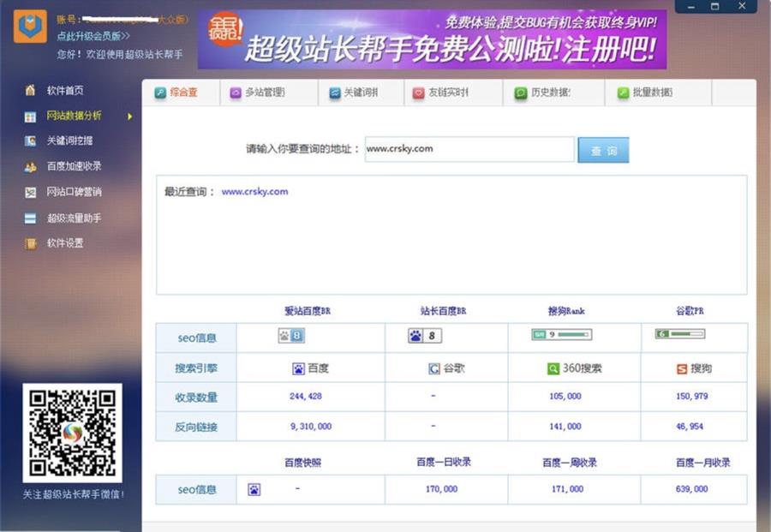Switch to the 关键词排 tab
The width and height of the screenshot is (771, 532).
click(x=361, y=93)
